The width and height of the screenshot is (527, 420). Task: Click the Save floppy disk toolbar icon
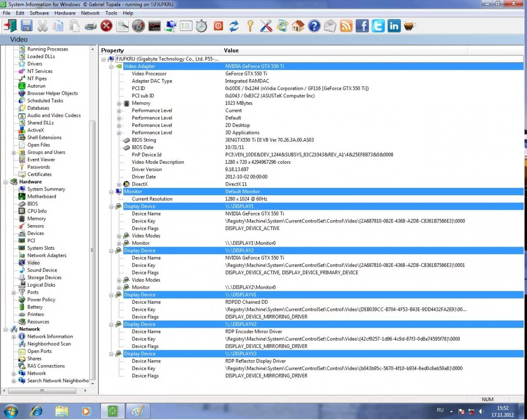pos(26,26)
